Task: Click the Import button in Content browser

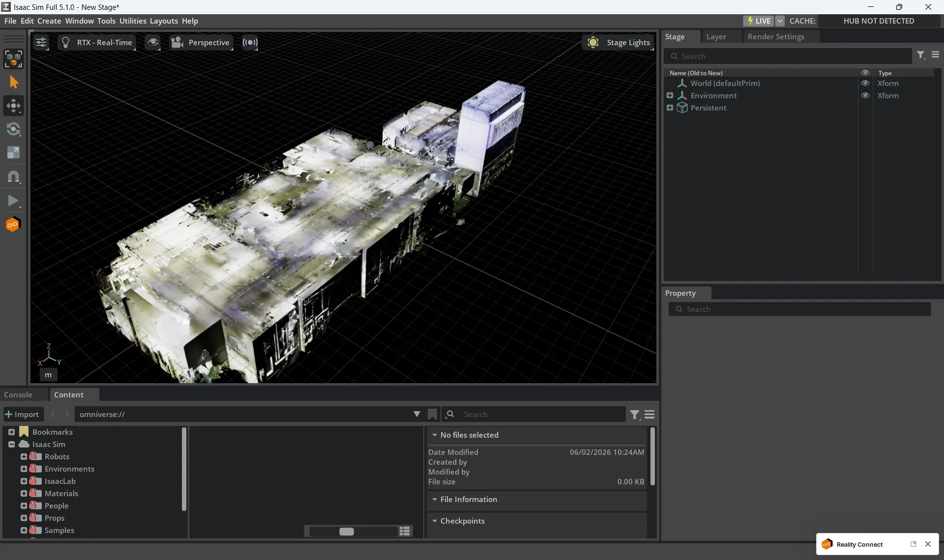Action: [x=23, y=415]
